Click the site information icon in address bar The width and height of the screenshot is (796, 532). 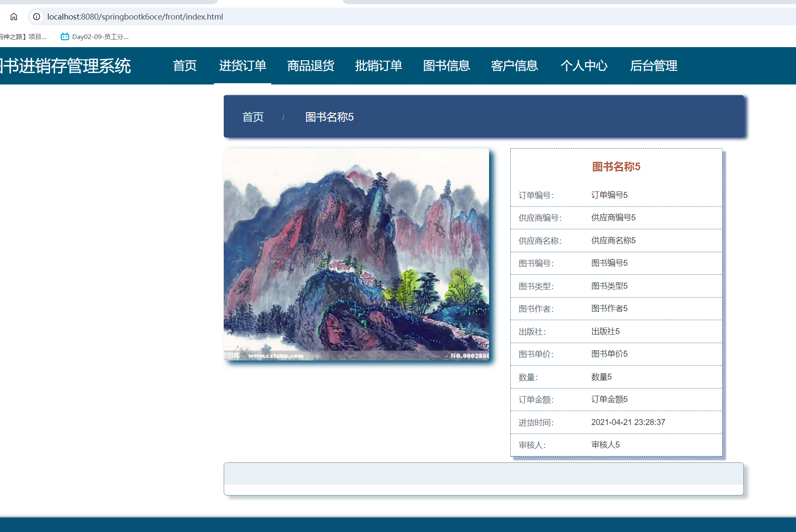pyautogui.click(x=37, y=17)
